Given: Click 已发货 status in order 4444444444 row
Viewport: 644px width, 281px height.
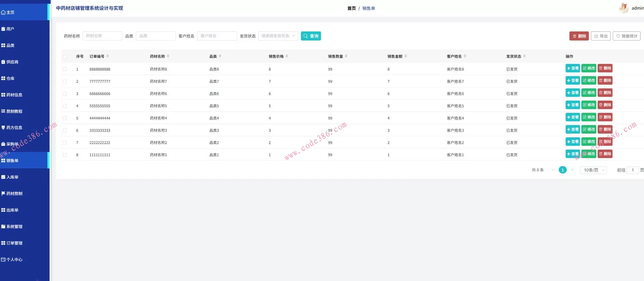Looking at the screenshot, I should [512, 118].
